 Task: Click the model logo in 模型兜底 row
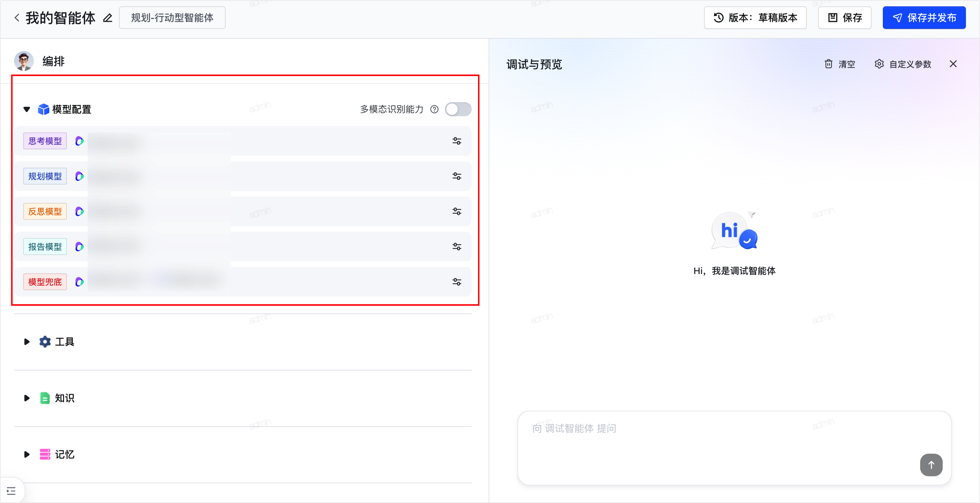pos(79,282)
